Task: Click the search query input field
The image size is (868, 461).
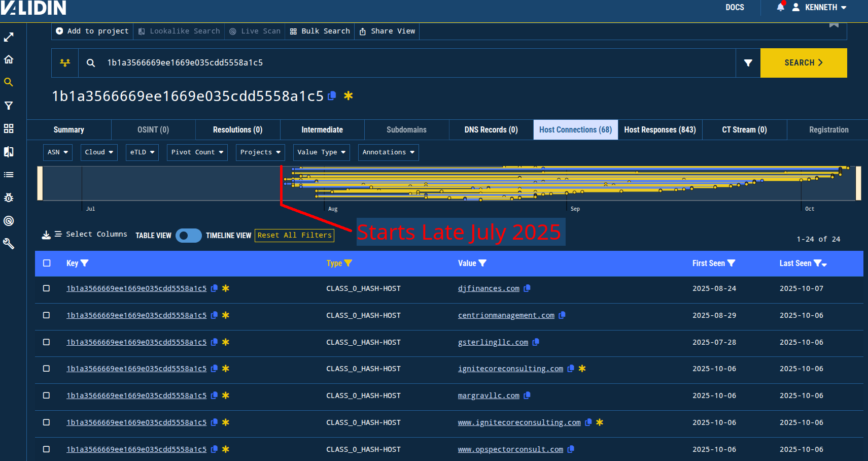Action: tap(406, 63)
